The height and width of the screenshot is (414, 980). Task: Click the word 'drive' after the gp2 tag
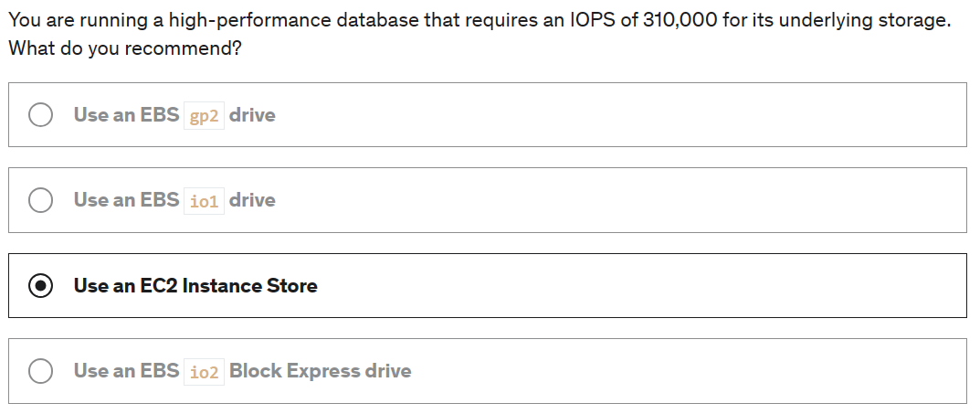(252, 115)
